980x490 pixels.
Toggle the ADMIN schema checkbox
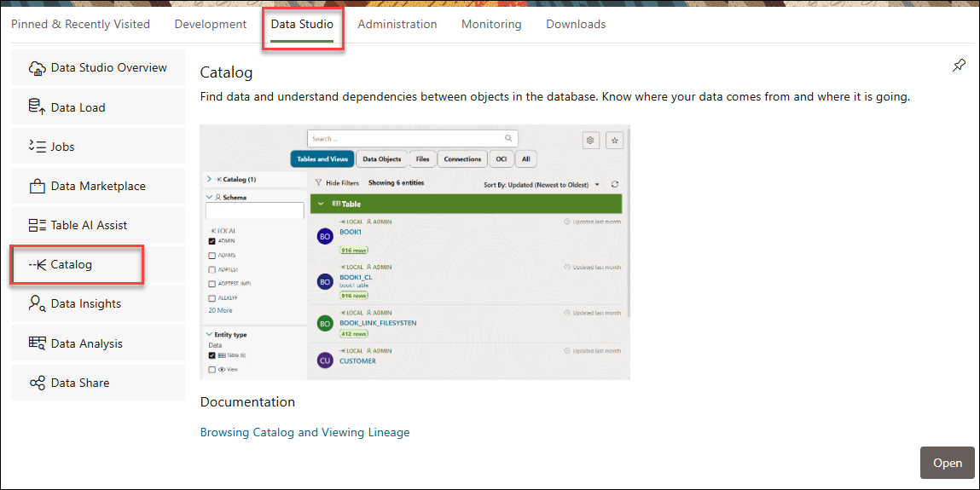pos(212,241)
